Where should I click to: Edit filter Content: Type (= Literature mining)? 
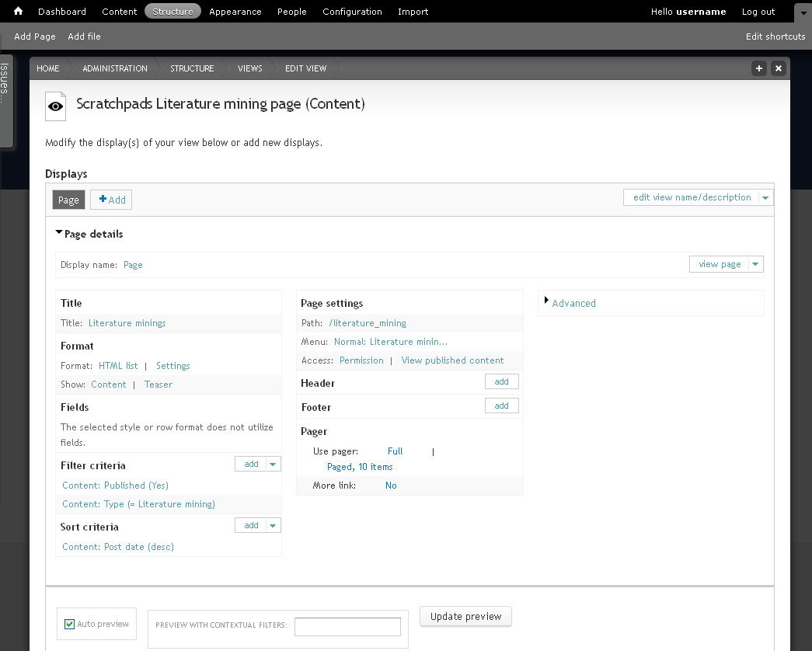click(x=139, y=504)
